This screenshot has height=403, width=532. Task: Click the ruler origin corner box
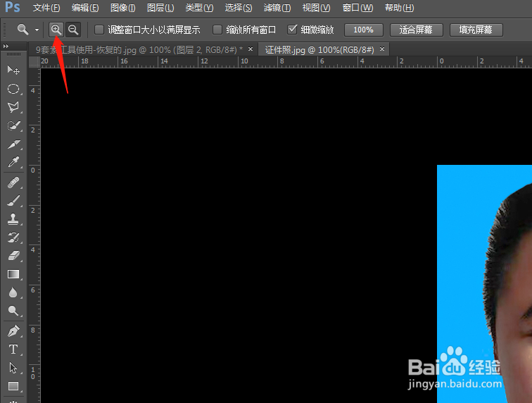point(34,62)
